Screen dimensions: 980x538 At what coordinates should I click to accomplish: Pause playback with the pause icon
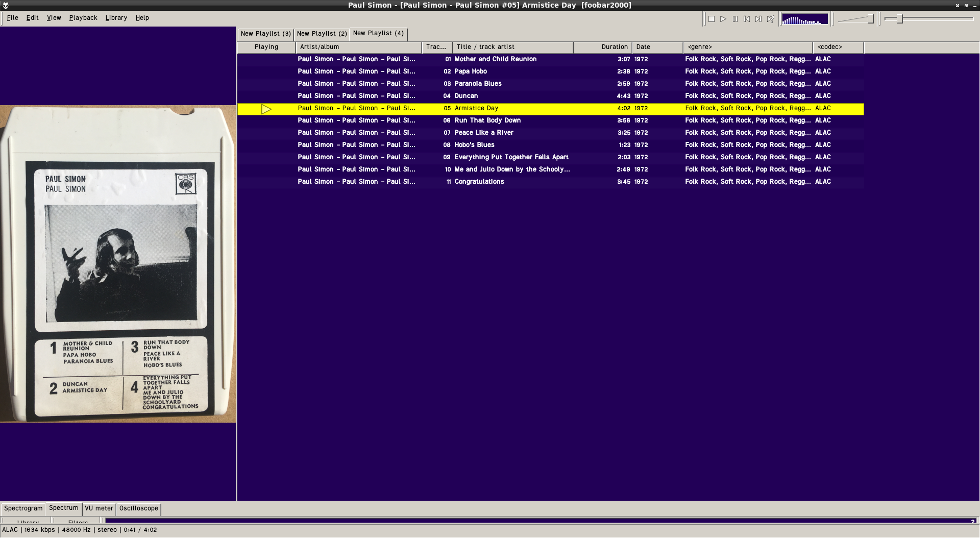735,19
